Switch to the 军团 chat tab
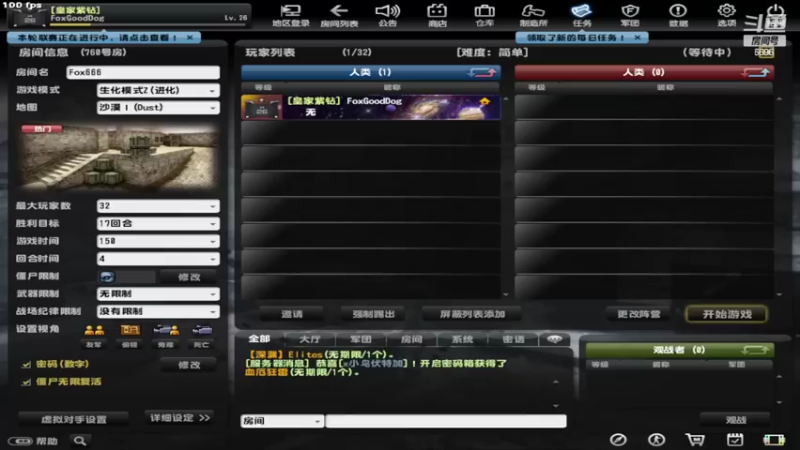This screenshot has height=450, width=800. 361,339
